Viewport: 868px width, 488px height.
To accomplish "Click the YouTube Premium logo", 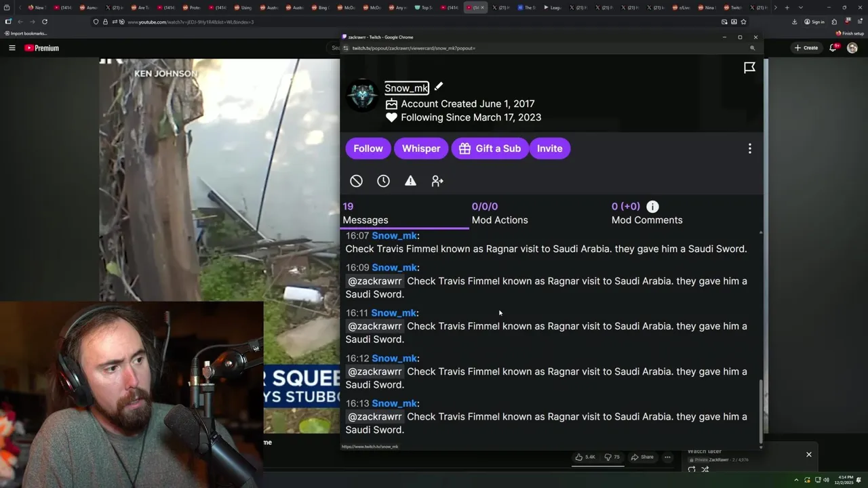I will coord(41,48).
